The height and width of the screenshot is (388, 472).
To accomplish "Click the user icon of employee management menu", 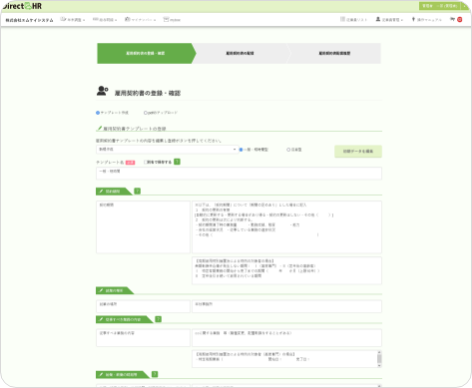I will point(378,19).
